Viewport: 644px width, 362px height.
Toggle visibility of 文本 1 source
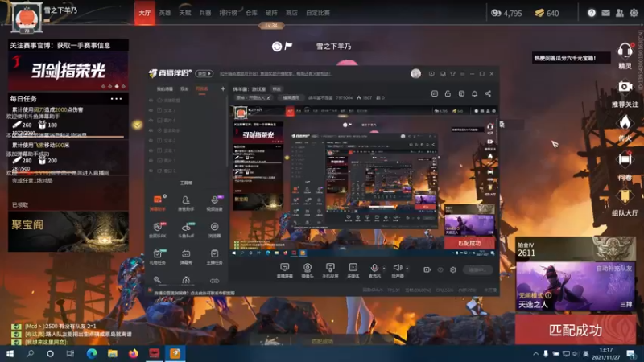pos(151,150)
